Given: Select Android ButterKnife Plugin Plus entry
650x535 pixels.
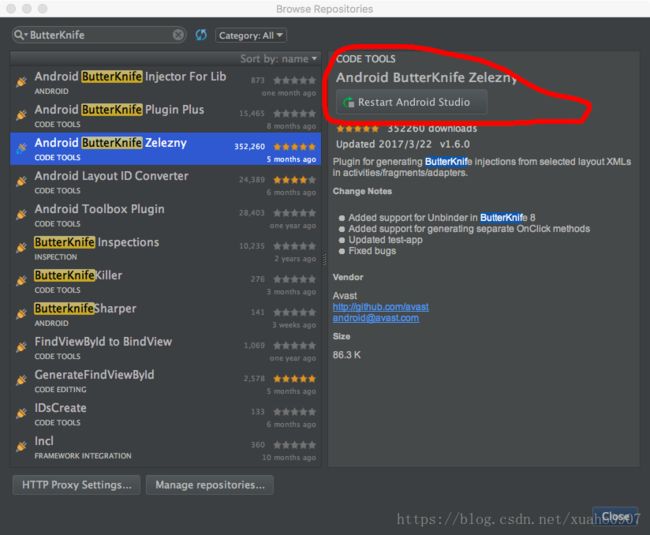Looking at the screenshot, I should click(165, 116).
